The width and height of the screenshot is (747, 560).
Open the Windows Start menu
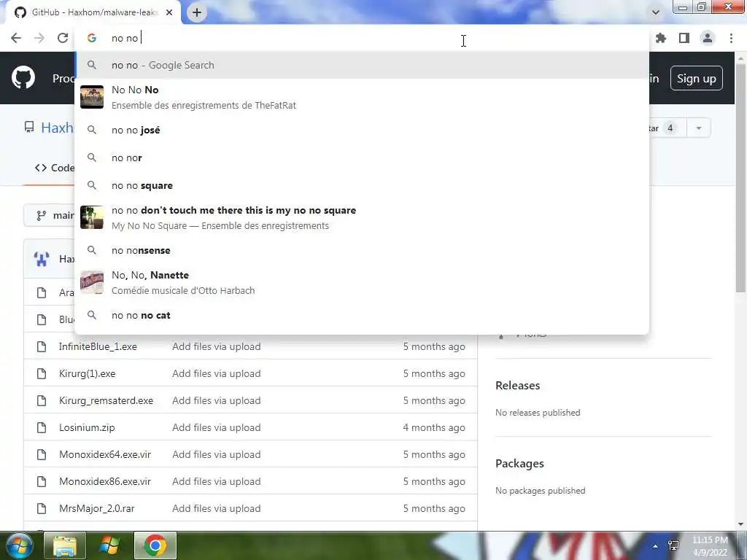pyautogui.click(x=18, y=545)
